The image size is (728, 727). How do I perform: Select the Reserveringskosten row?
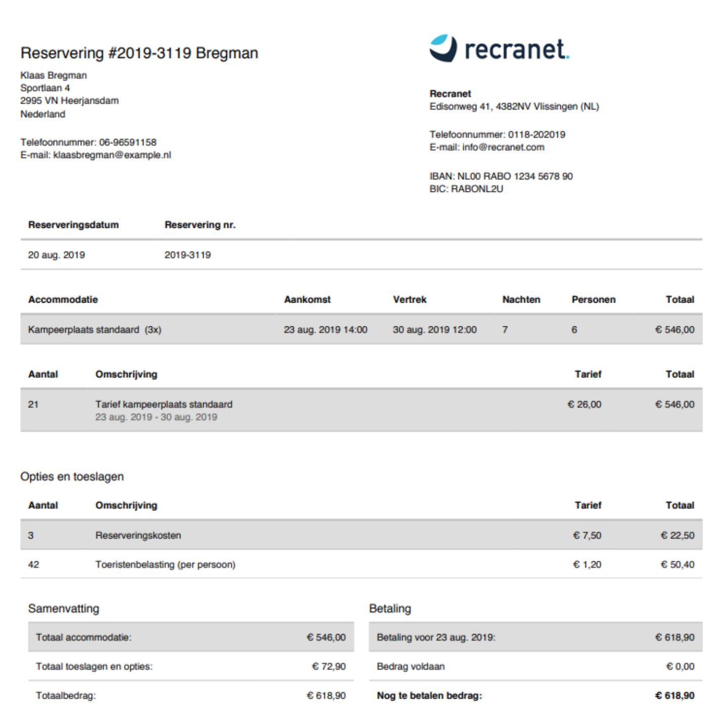[x=138, y=536]
